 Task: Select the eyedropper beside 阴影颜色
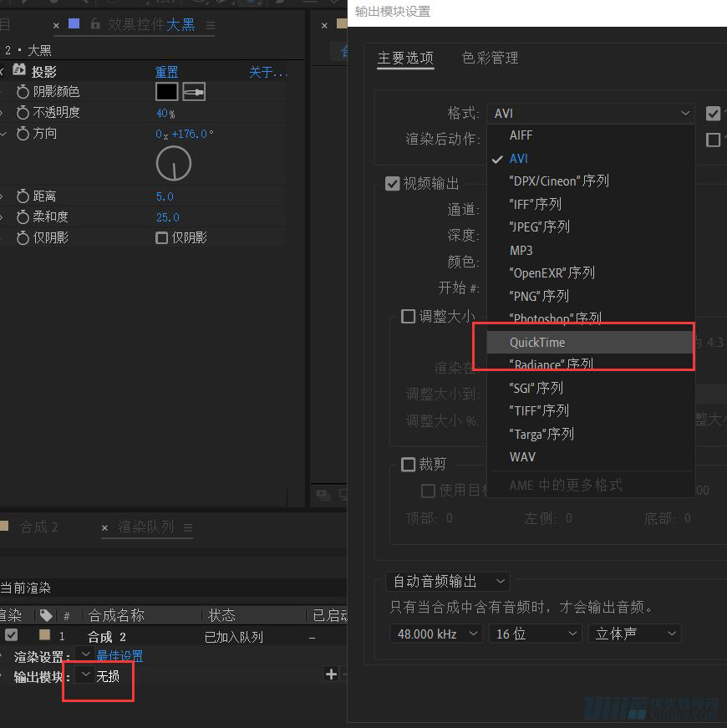tap(194, 91)
